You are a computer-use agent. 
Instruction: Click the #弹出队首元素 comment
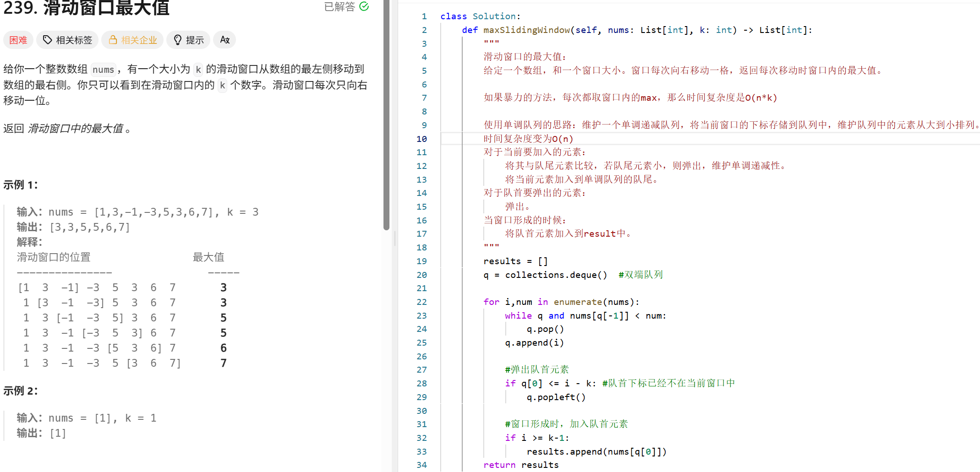[x=537, y=369]
